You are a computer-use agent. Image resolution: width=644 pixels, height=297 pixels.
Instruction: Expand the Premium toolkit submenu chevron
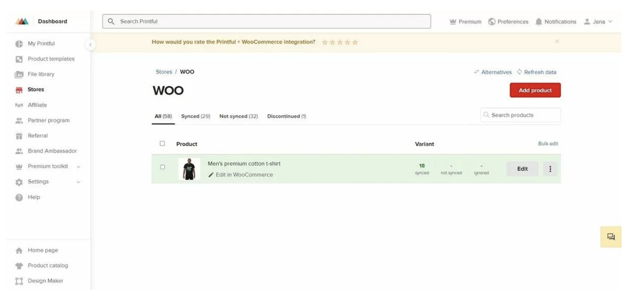point(78,167)
